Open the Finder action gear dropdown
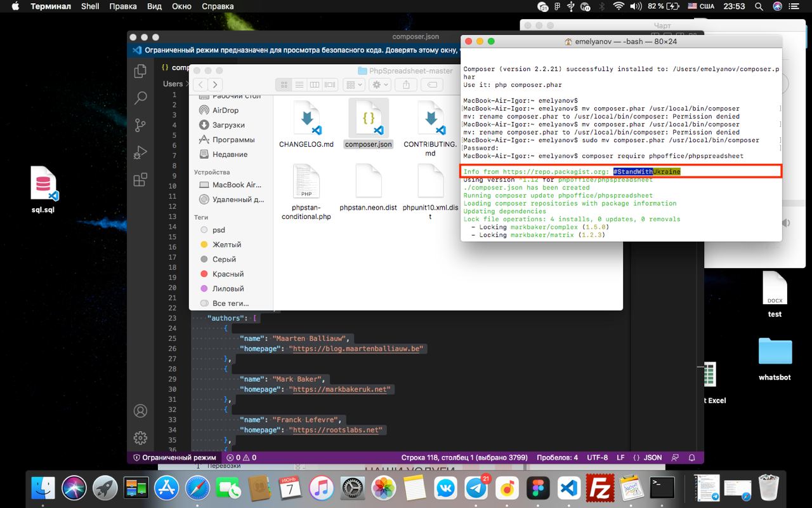The height and width of the screenshot is (508, 812). click(x=381, y=84)
